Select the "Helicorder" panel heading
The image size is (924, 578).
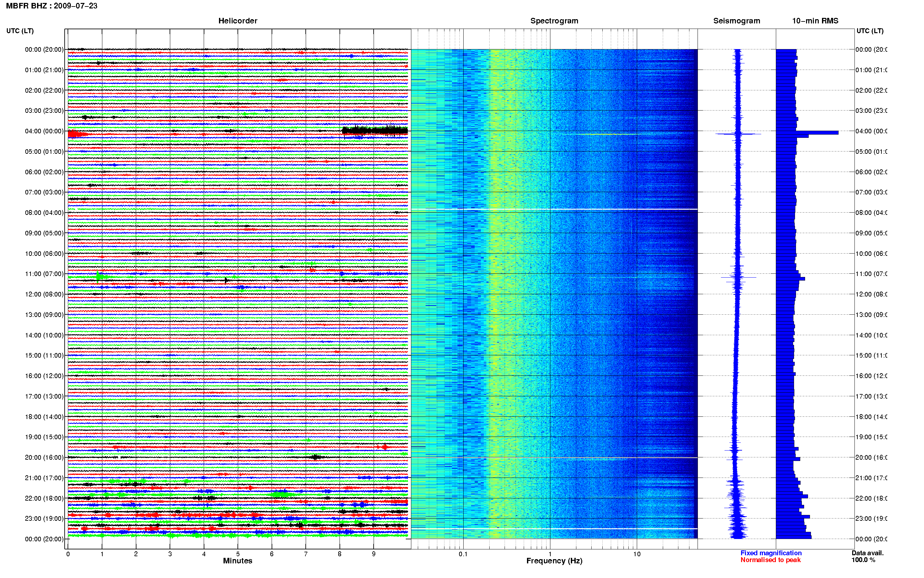(237, 21)
